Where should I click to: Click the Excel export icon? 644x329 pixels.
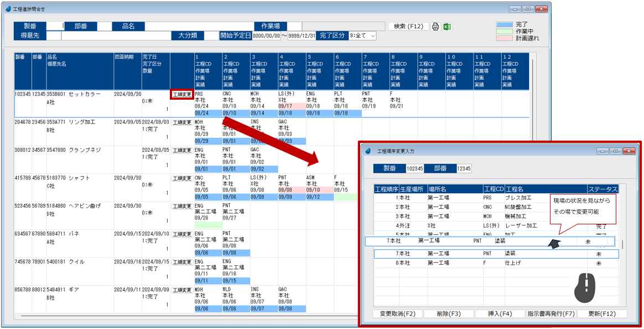(448, 27)
